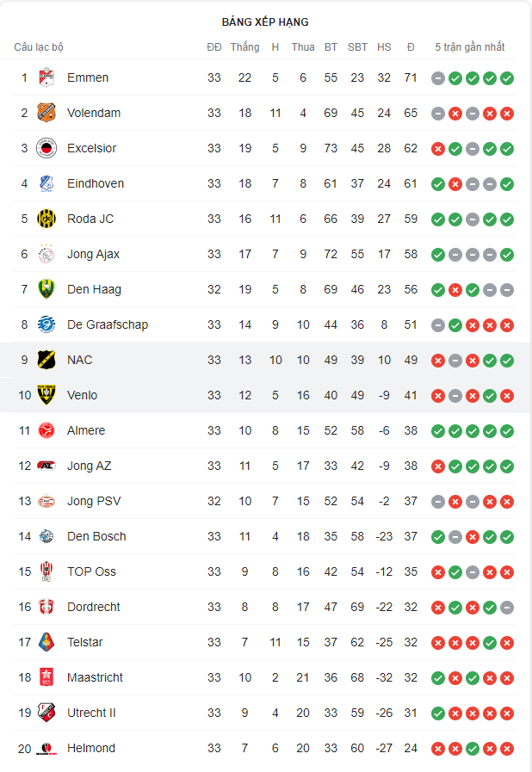Image resolution: width=532 pixels, height=772 pixels.
Task: Click the Đ points column header
Action: pos(411,47)
